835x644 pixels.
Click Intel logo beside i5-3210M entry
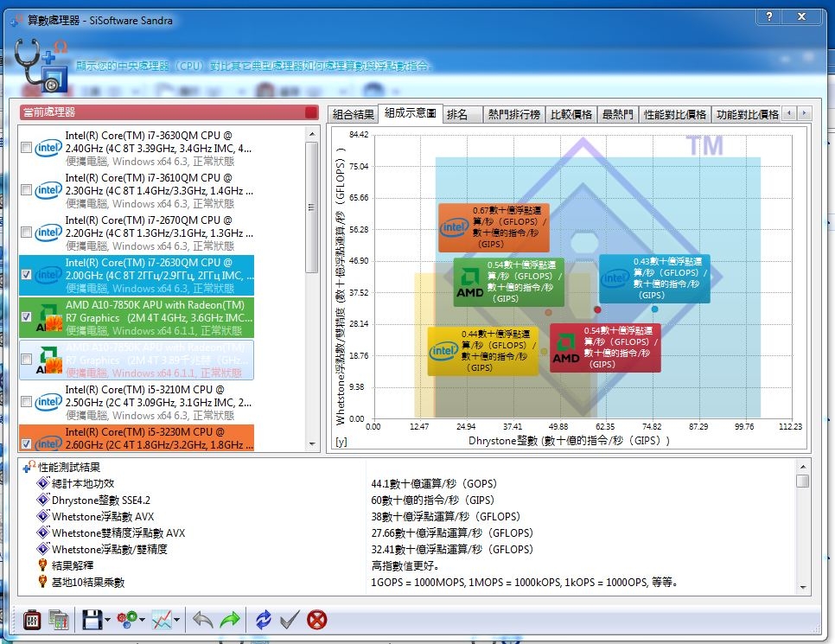48,402
